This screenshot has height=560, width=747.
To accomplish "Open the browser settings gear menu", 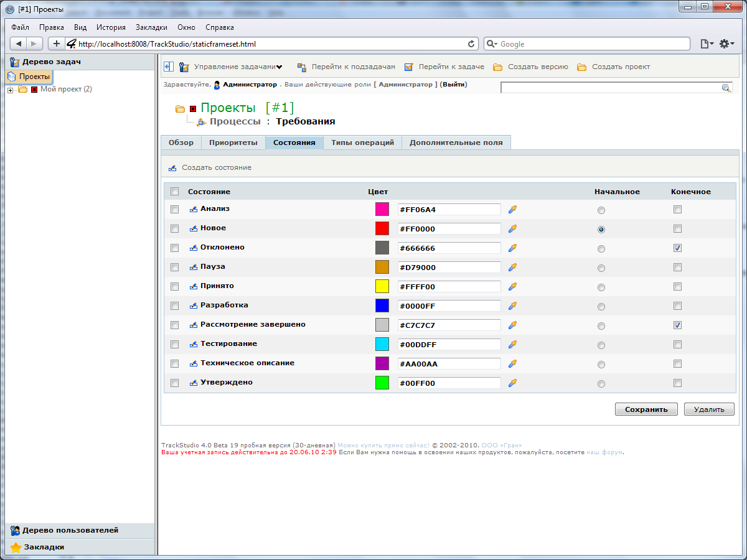I will pyautogui.click(x=727, y=44).
